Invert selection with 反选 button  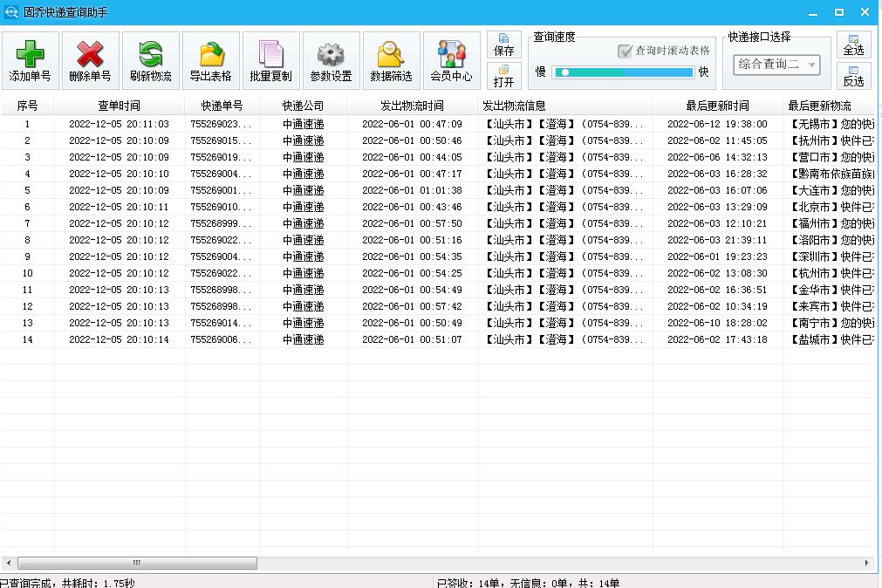pos(853,76)
